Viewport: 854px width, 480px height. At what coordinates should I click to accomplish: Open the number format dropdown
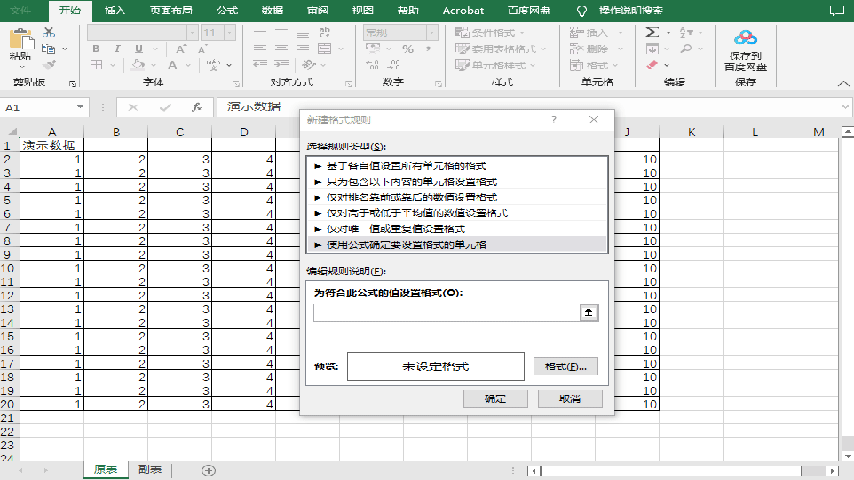point(431,33)
